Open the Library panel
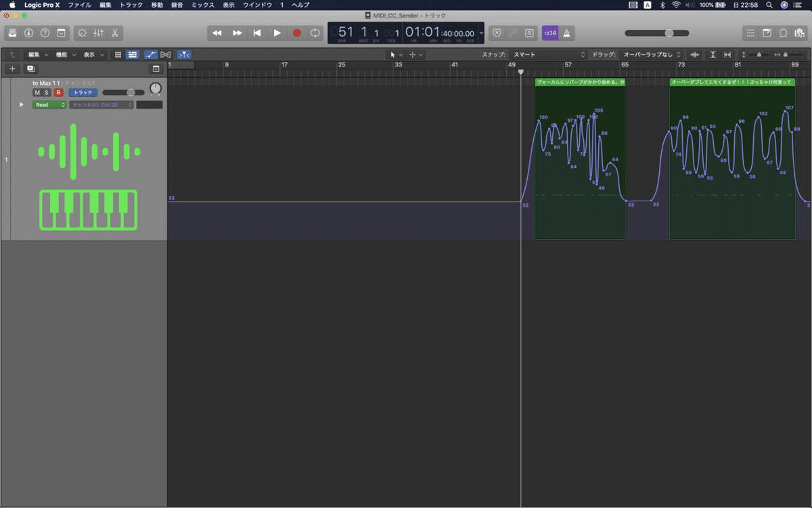The image size is (812, 508). [12, 33]
